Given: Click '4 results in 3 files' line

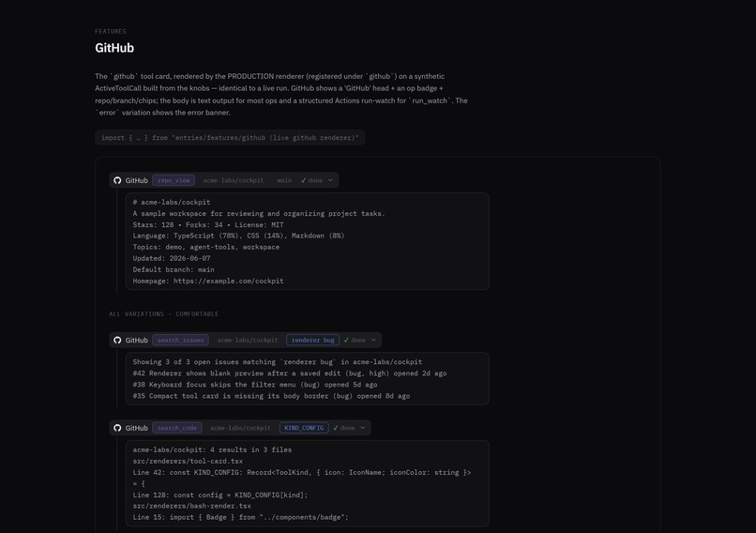Looking at the screenshot, I should click(x=212, y=449).
